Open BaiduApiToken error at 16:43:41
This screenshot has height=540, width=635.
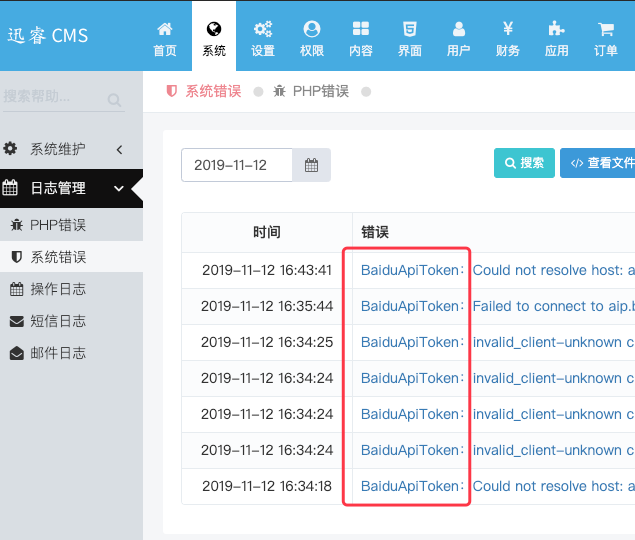tap(412, 270)
